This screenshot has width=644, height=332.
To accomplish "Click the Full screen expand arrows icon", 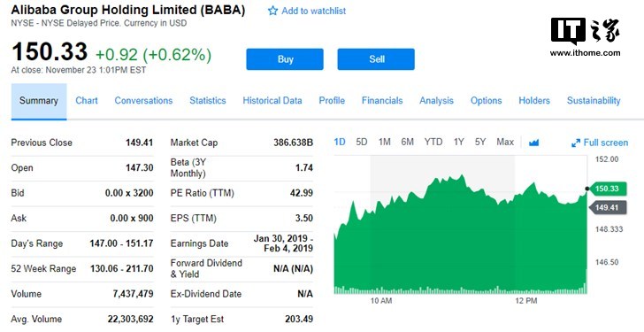I will tap(576, 143).
